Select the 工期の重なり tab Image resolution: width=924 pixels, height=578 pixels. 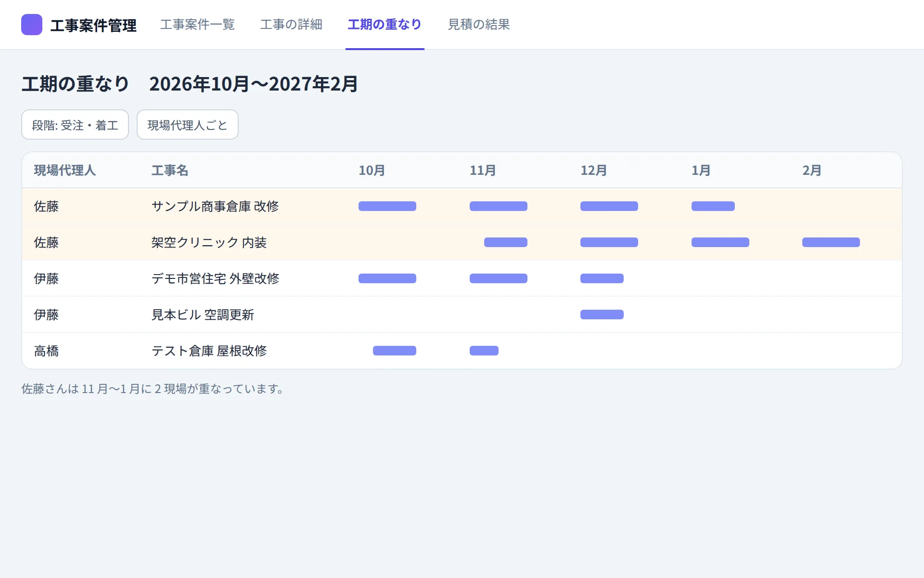(x=385, y=25)
